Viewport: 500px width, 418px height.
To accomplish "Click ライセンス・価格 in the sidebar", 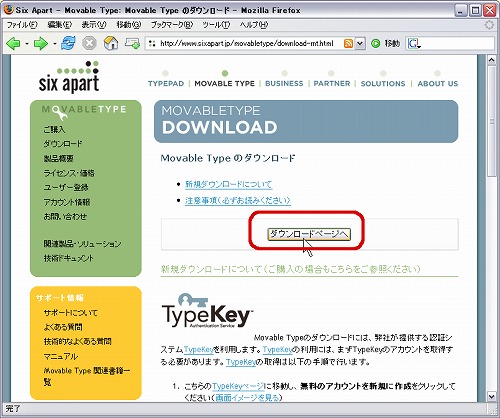I will 69,173.
